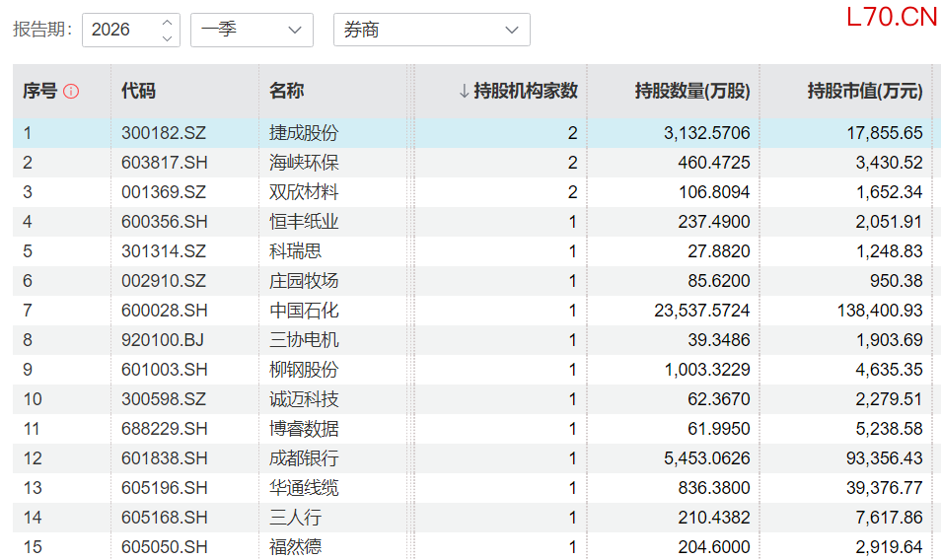Click the stock name 中国石化
Screen dimensions: 941x560
point(304,311)
